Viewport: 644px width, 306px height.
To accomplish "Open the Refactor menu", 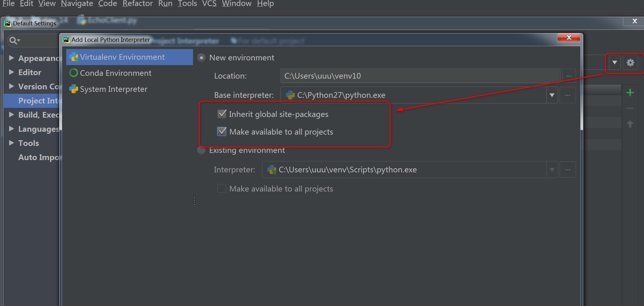I will pos(137,3).
